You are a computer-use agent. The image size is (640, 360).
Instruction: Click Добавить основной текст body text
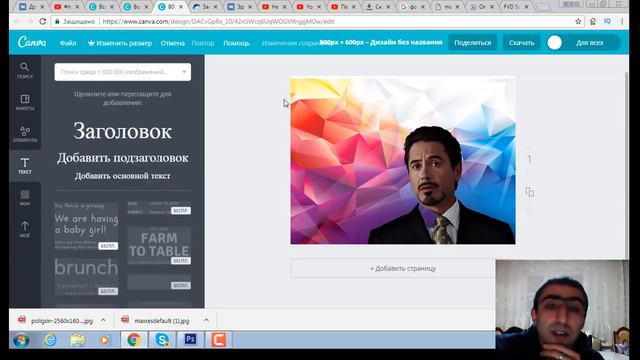122,176
